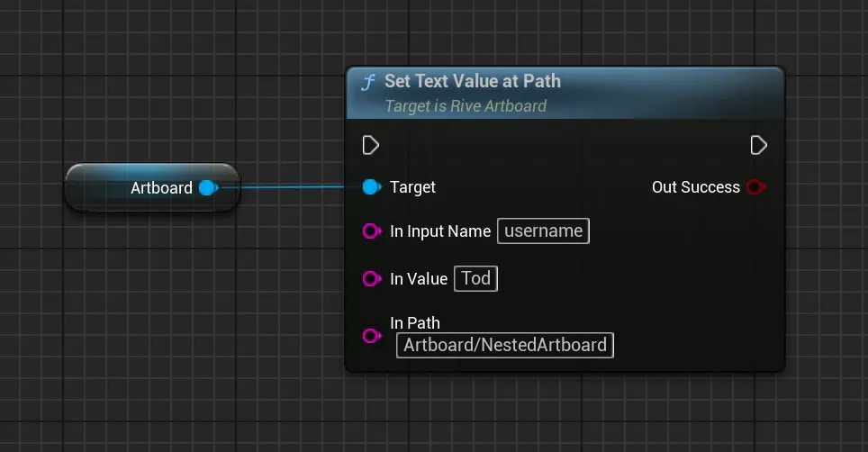Click the 'Out Success' label
The width and height of the screenshot is (868, 452).
click(x=696, y=187)
